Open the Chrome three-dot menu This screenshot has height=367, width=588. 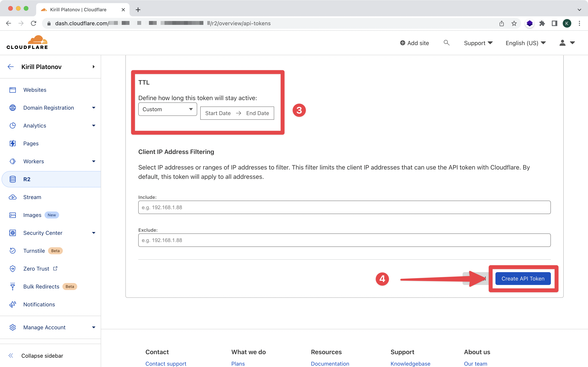click(579, 23)
